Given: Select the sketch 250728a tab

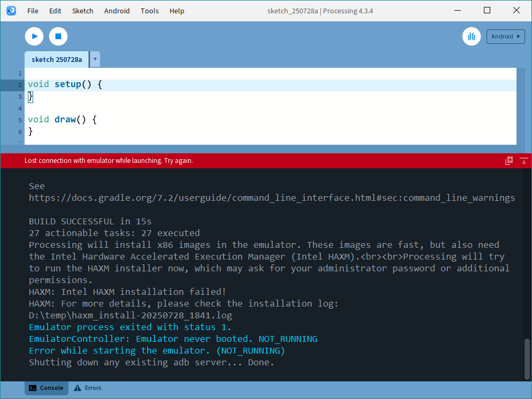Looking at the screenshot, I should point(57,60).
